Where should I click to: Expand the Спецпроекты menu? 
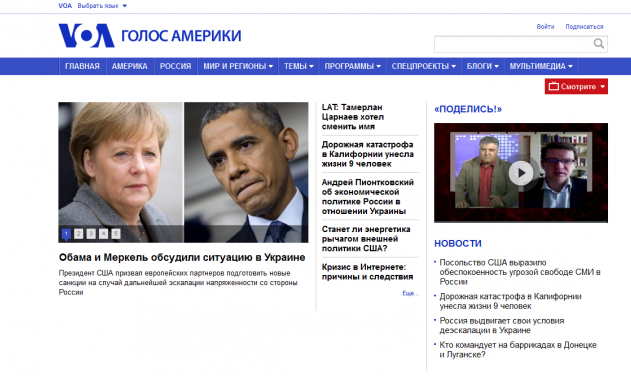point(423,66)
